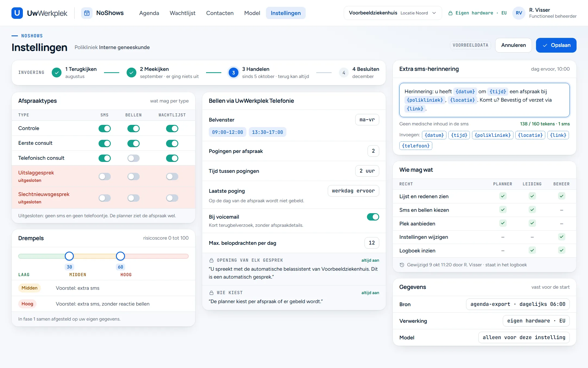Select step circle 4 Besluiten
Viewport: 588px width, 368px height.
pos(344,73)
